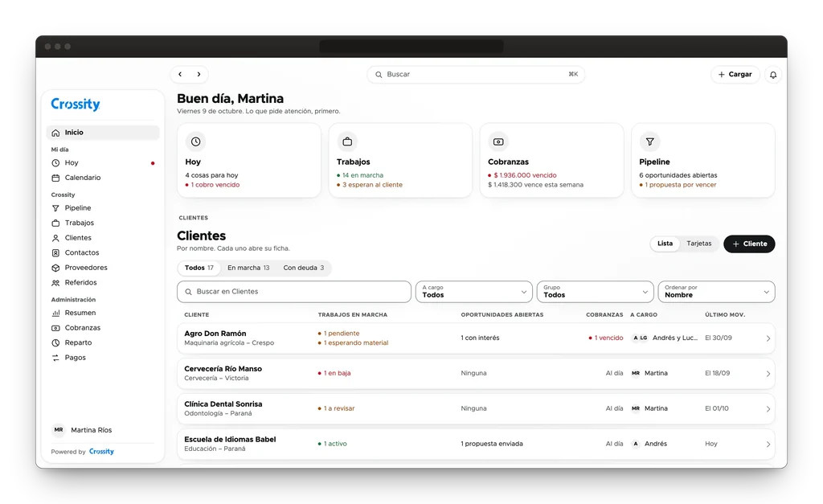Click "1 propuesta enviada" cell
This screenshot has width=823, height=504.
(492, 444)
